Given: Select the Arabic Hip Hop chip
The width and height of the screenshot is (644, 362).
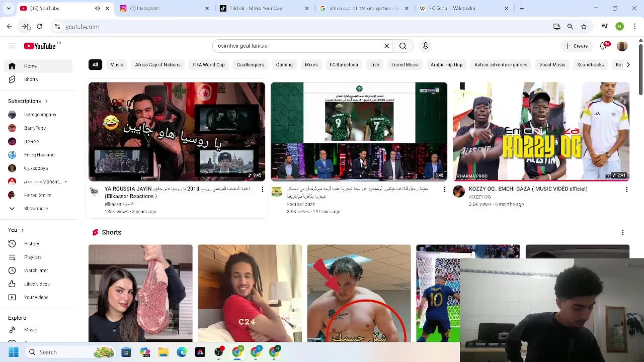Looking at the screenshot, I should click(x=446, y=65).
